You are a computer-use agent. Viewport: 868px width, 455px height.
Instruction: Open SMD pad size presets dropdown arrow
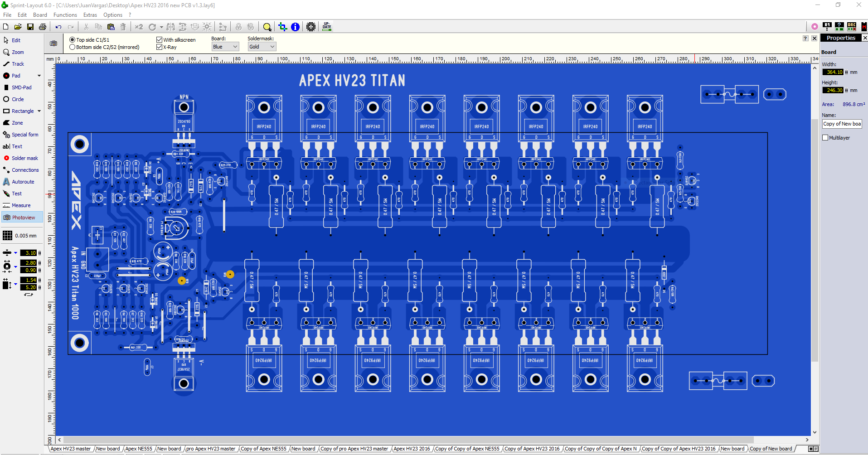coord(15,284)
